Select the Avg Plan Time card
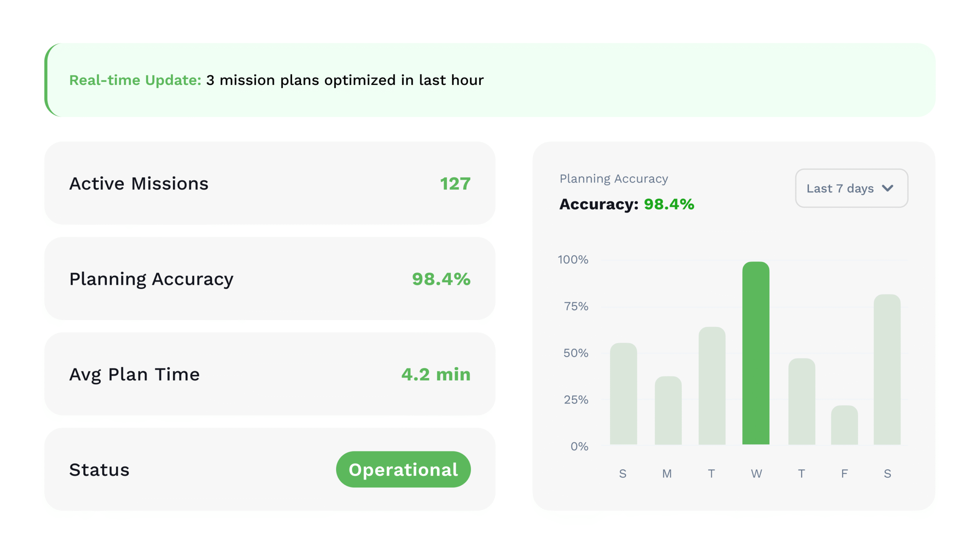Screen dimensions: 980x554 point(269,373)
